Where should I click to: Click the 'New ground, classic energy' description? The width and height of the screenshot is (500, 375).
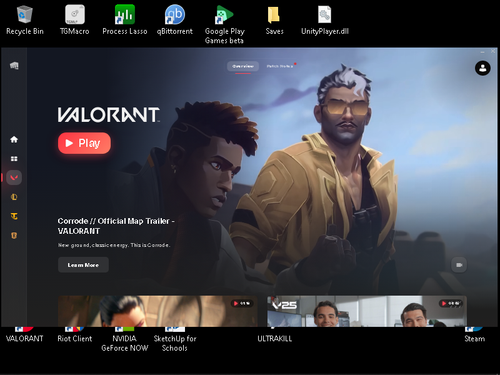(114, 245)
